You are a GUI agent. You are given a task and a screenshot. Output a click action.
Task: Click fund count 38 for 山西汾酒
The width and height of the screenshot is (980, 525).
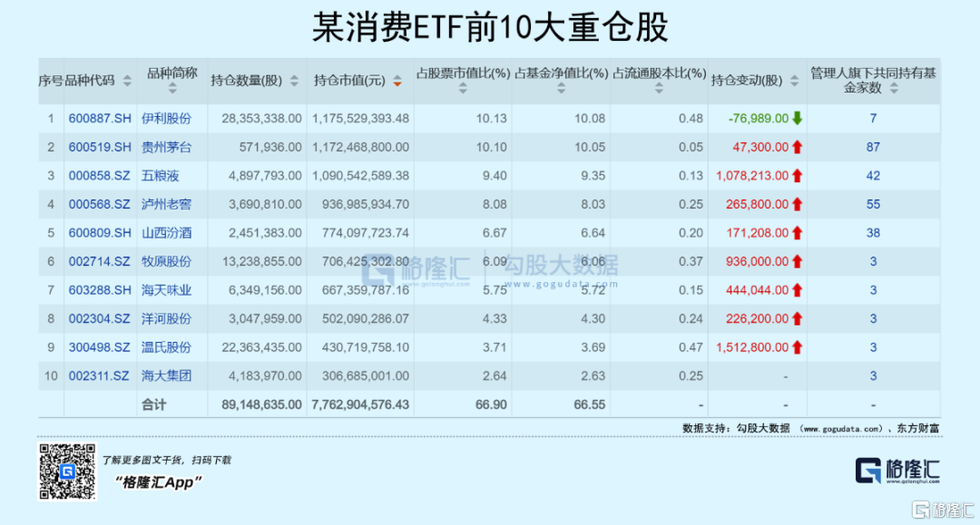(x=873, y=233)
